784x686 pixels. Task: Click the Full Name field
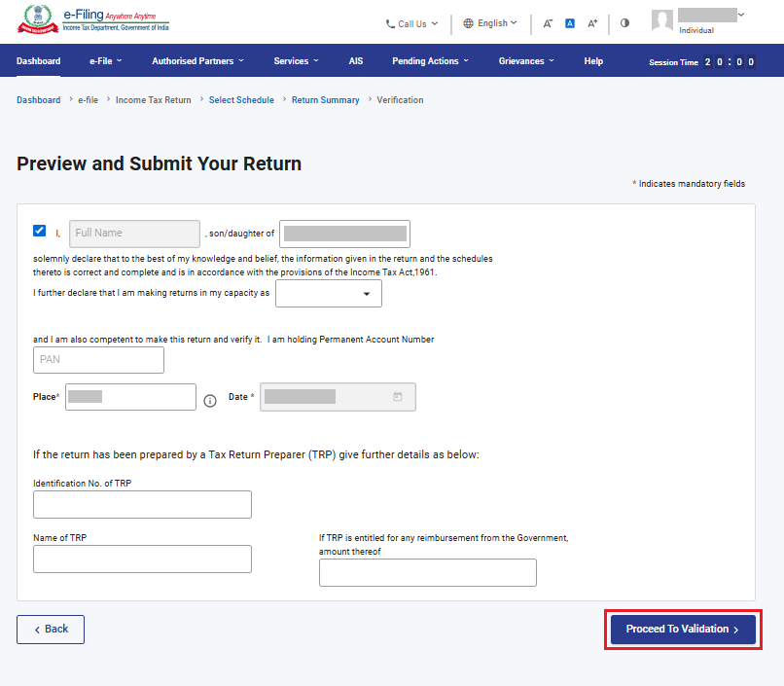[x=134, y=234]
